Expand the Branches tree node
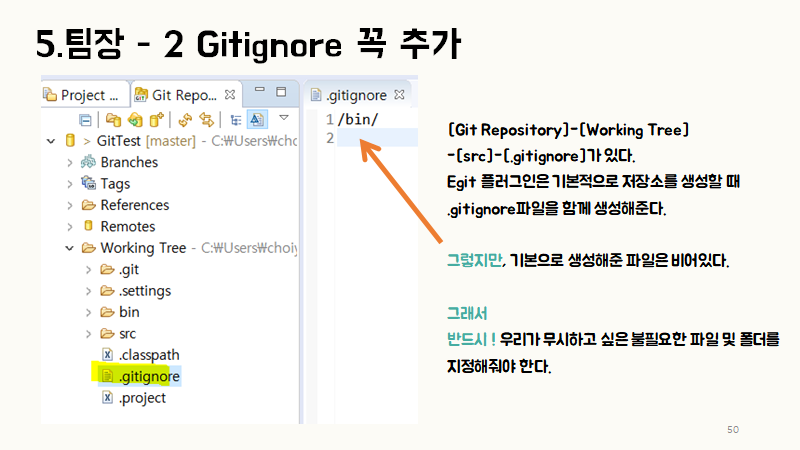Image resolution: width=800 pixels, height=450 pixels. (x=69, y=162)
